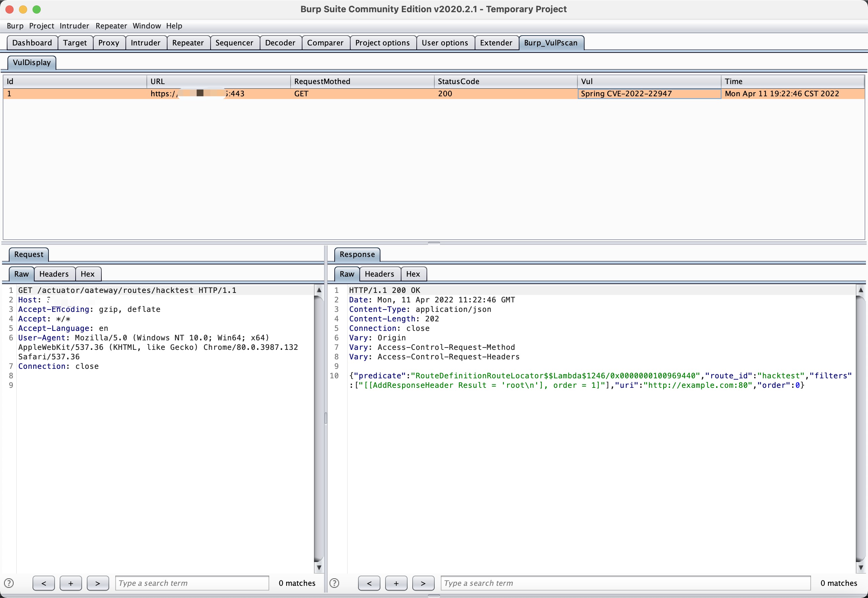Open the Repeater menu in menu bar
This screenshot has width=868, height=598.
(x=111, y=26)
